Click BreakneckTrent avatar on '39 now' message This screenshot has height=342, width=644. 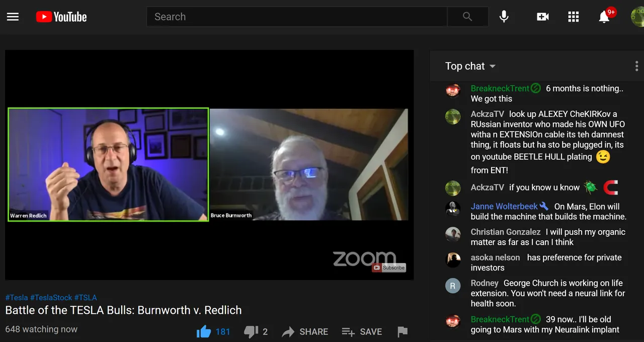tap(453, 321)
